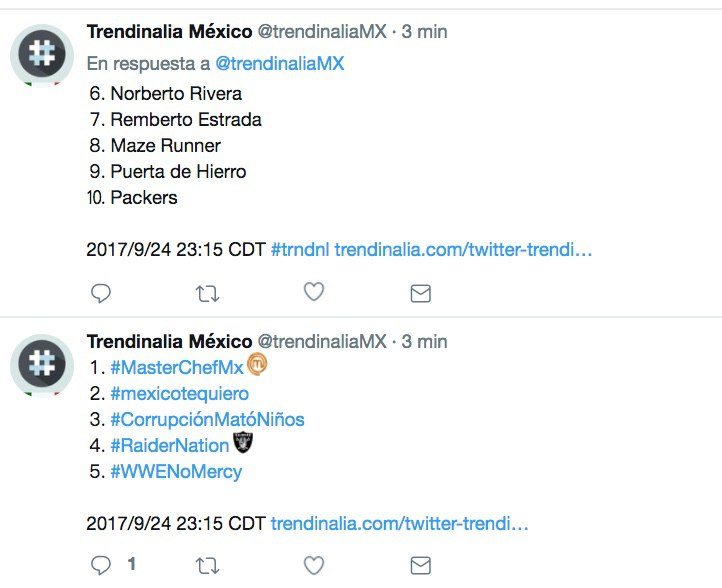The width and height of the screenshot is (722, 588).
Task: Reply to the second tweet with #MasterChefMx
Action: (x=100, y=566)
